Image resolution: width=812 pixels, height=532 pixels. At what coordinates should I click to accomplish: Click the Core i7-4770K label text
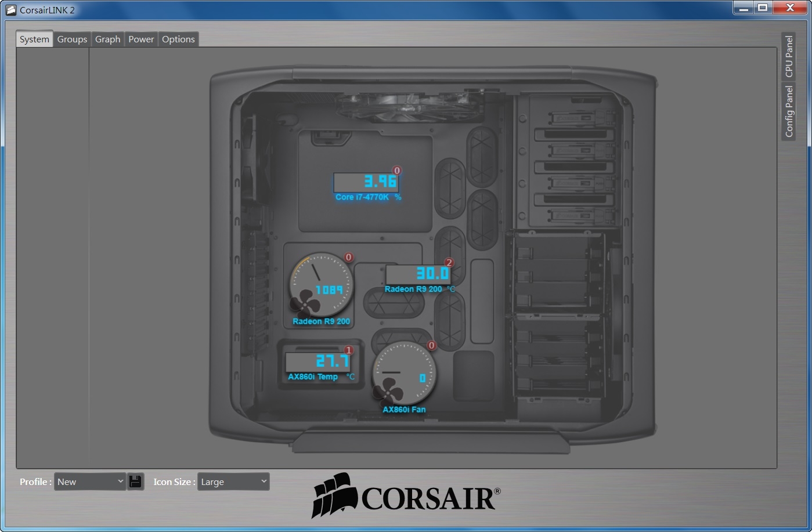click(362, 197)
